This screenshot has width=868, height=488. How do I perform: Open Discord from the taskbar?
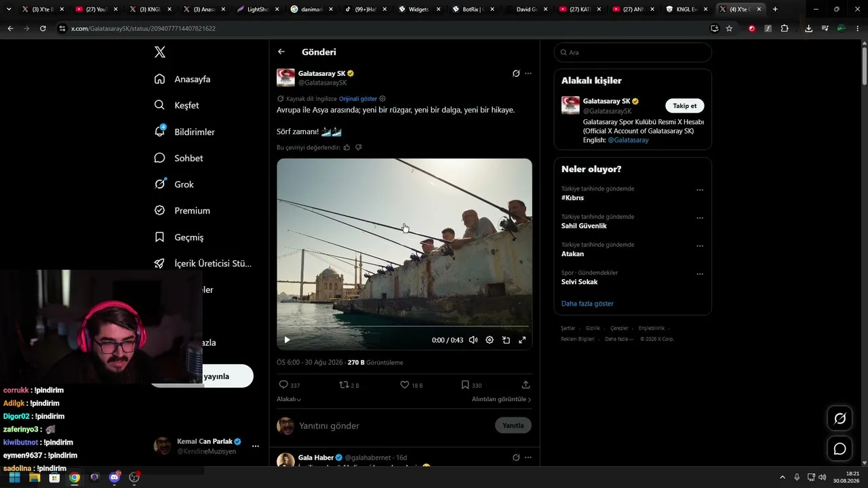point(115,477)
